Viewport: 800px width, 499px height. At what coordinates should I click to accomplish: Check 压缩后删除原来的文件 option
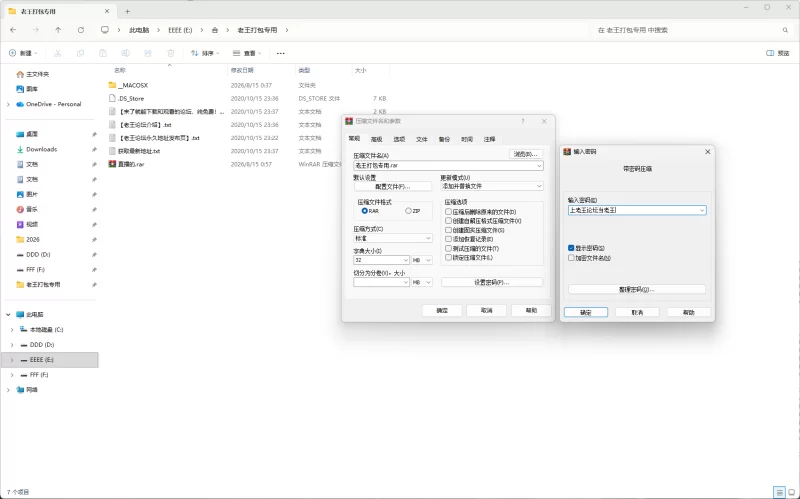click(x=448, y=212)
